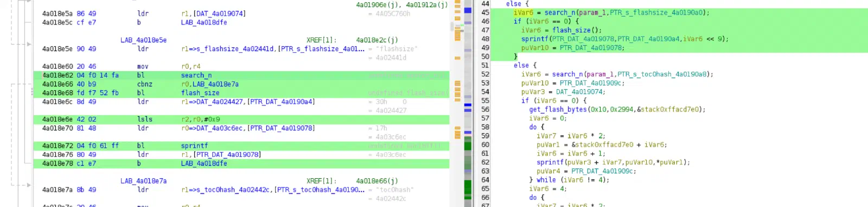Click sprintf call operand in assembly listing
This screenshot has width=868, height=207.
pyautogui.click(x=194, y=146)
